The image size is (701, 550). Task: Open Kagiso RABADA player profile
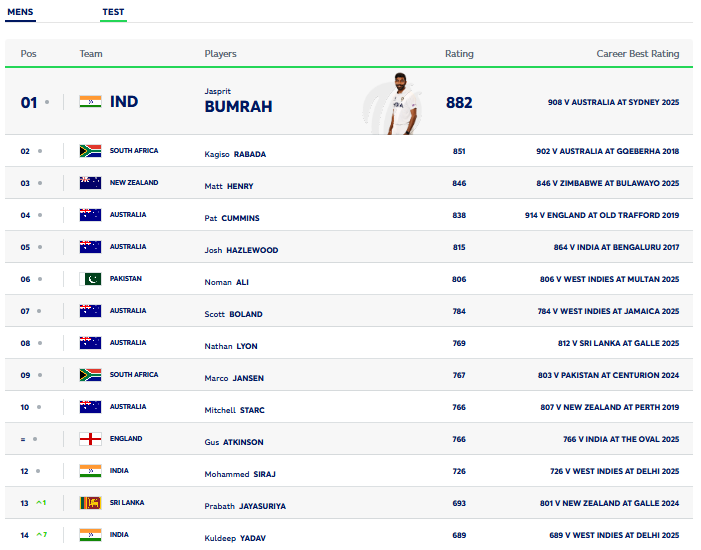tap(235, 154)
